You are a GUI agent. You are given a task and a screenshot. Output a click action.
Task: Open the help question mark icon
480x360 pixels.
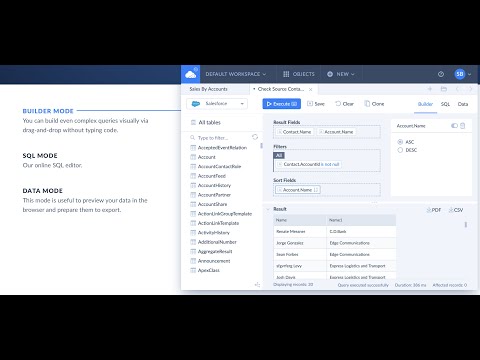pyautogui.click(x=441, y=74)
